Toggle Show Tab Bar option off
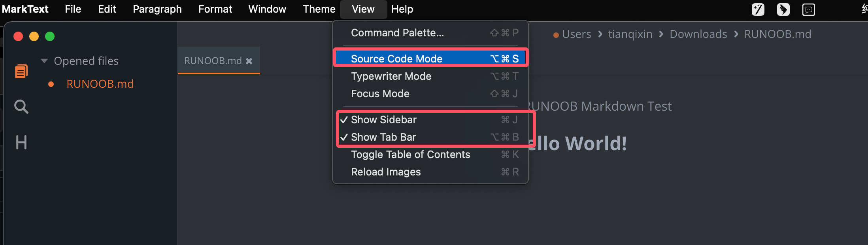 pyautogui.click(x=383, y=137)
